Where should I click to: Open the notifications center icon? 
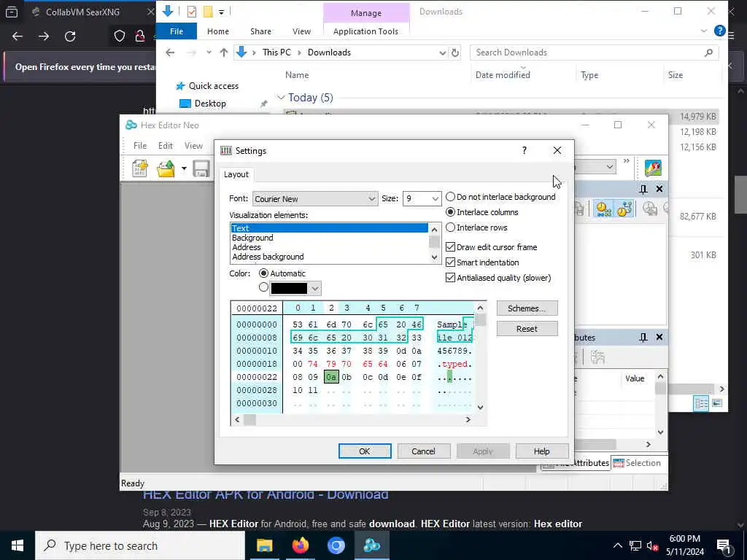tap(724, 546)
